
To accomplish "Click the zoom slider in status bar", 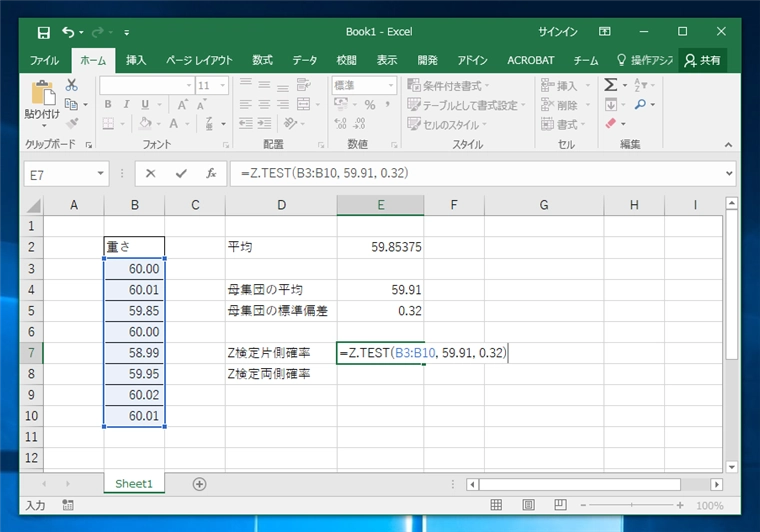I will coord(632,505).
